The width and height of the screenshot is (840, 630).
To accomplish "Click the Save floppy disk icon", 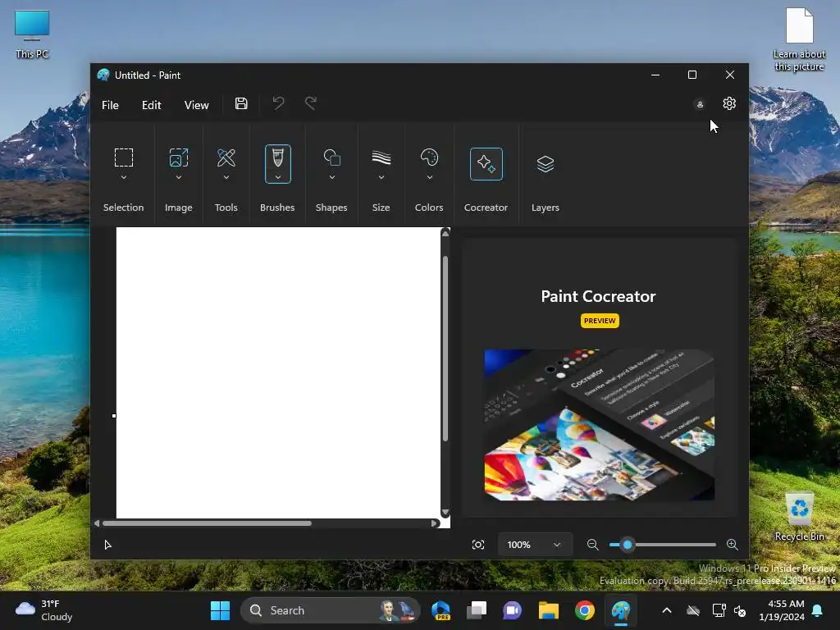I will point(241,103).
